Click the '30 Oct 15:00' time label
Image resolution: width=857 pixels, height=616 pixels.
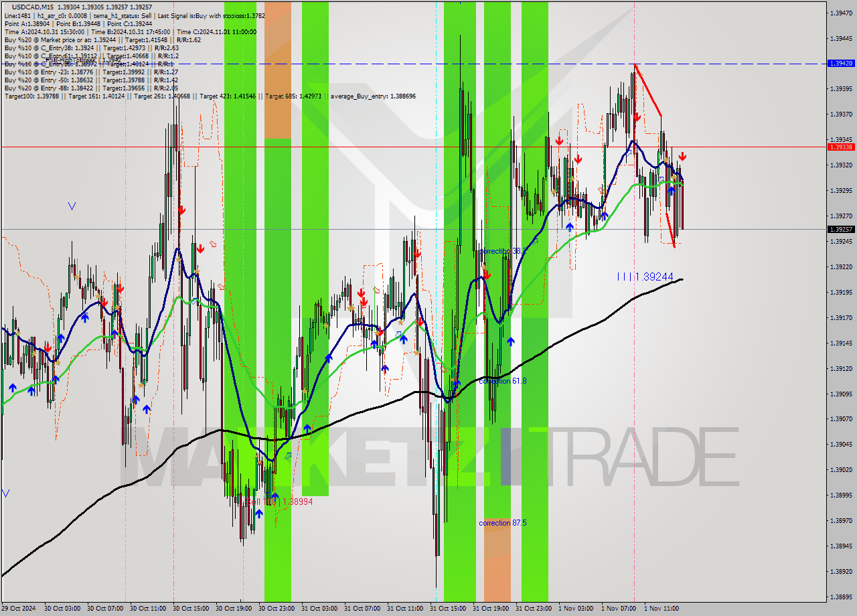pyautogui.click(x=191, y=609)
